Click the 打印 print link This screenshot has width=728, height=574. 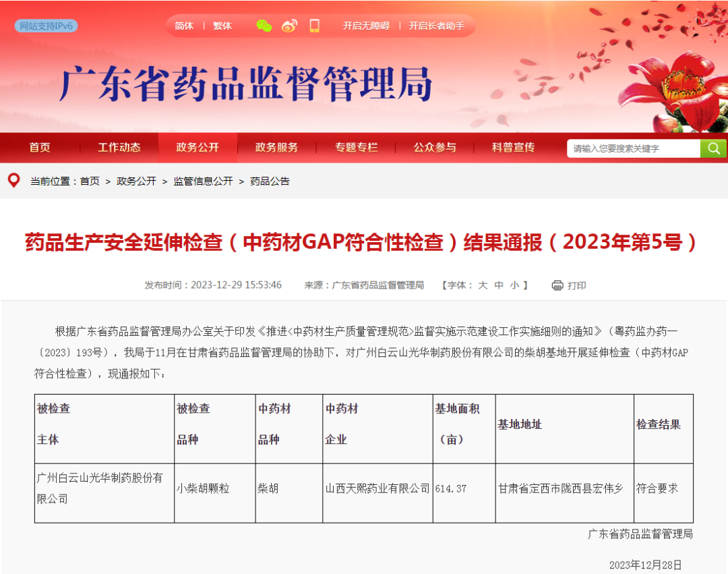coord(576,285)
